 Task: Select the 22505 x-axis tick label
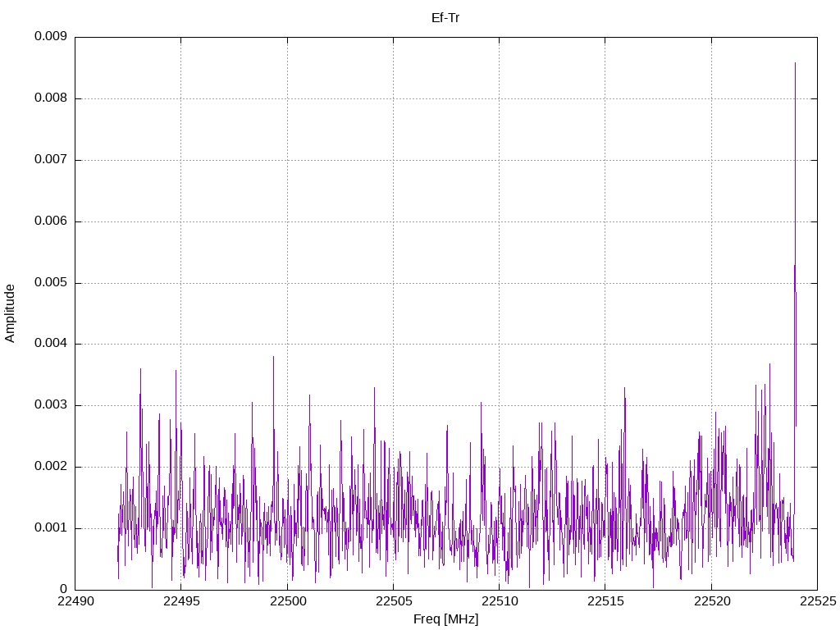point(393,602)
